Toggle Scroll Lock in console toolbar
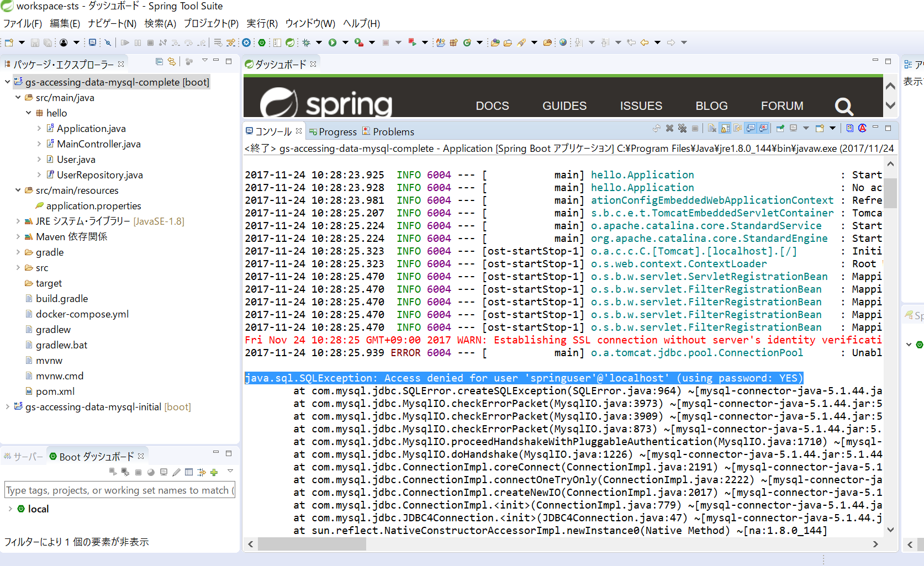 (x=725, y=129)
